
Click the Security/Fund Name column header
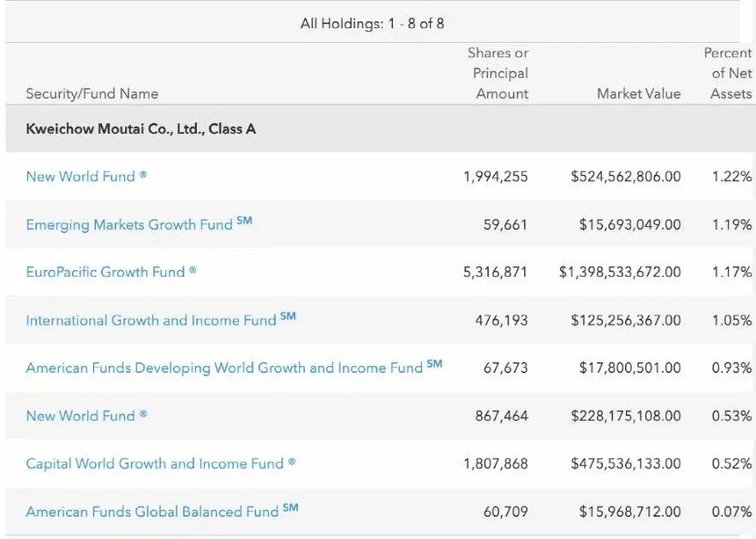92,93
